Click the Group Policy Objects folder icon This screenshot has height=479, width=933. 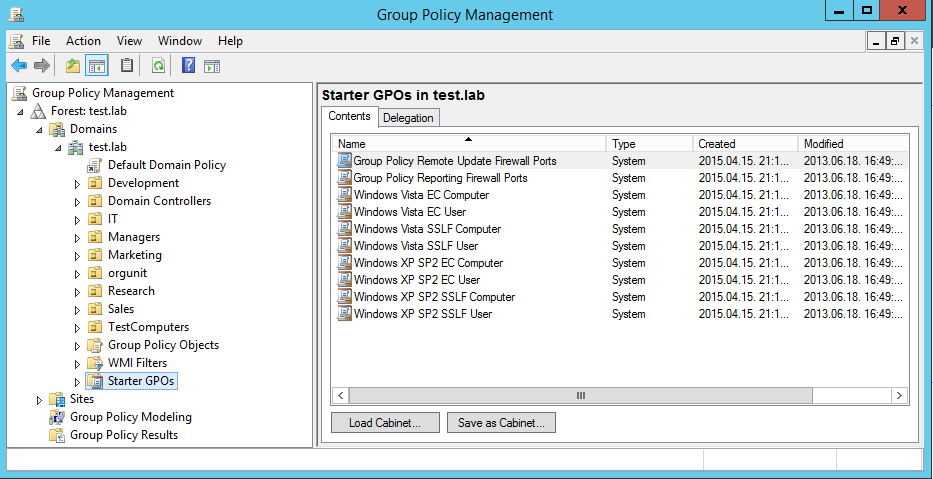(95, 345)
